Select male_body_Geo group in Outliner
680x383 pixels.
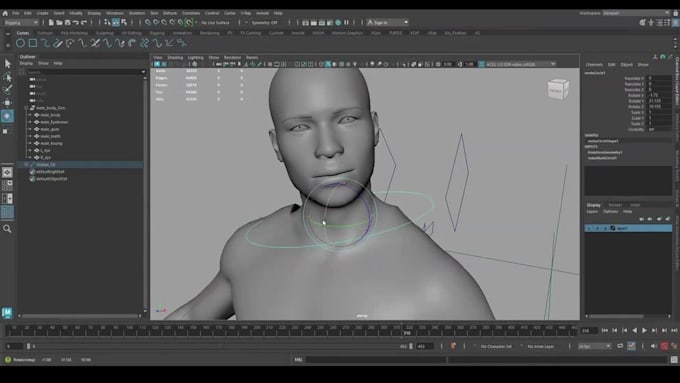tap(50, 108)
